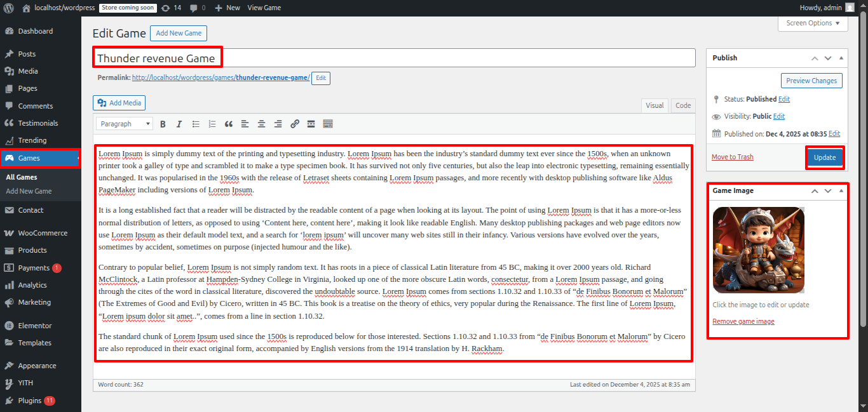Toggle bold formatting in editor toolbar
The height and width of the screenshot is (412, 868).
click(163, 124)
